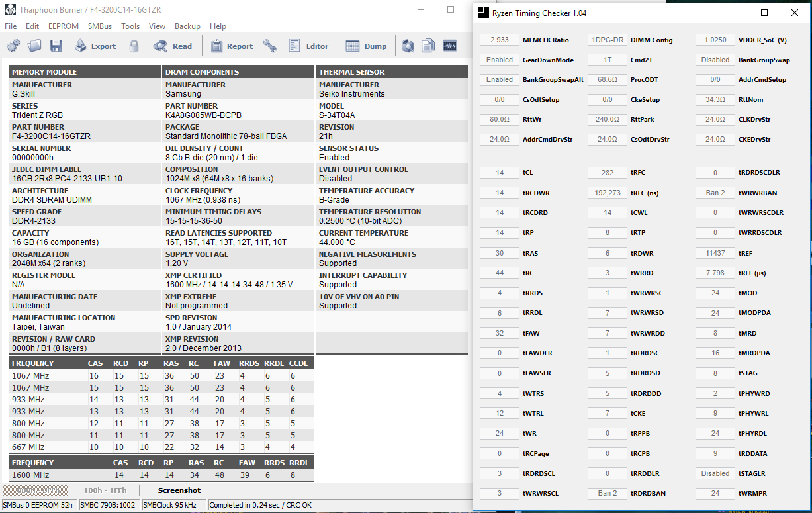Click the tFAW value 32 field
Image resolution: width=812 pixels, height=513 pixels.
[x=500, y=333]
